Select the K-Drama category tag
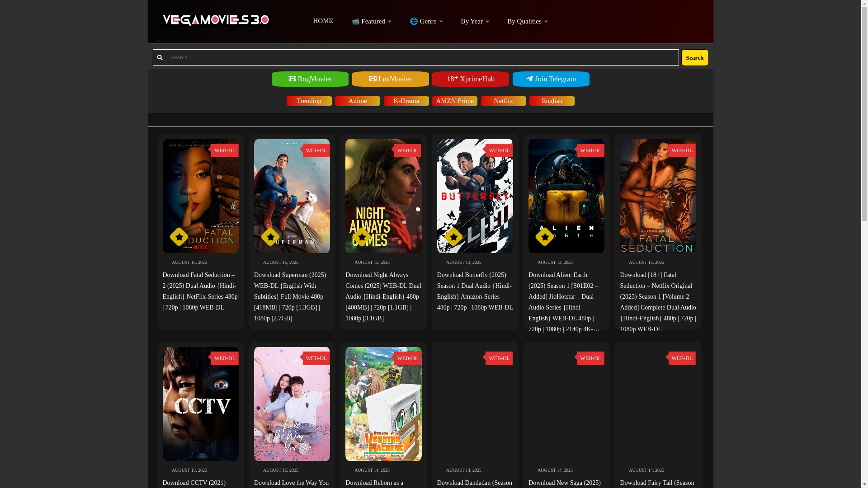Screen dimensions: 868x488 pos(406,101)
